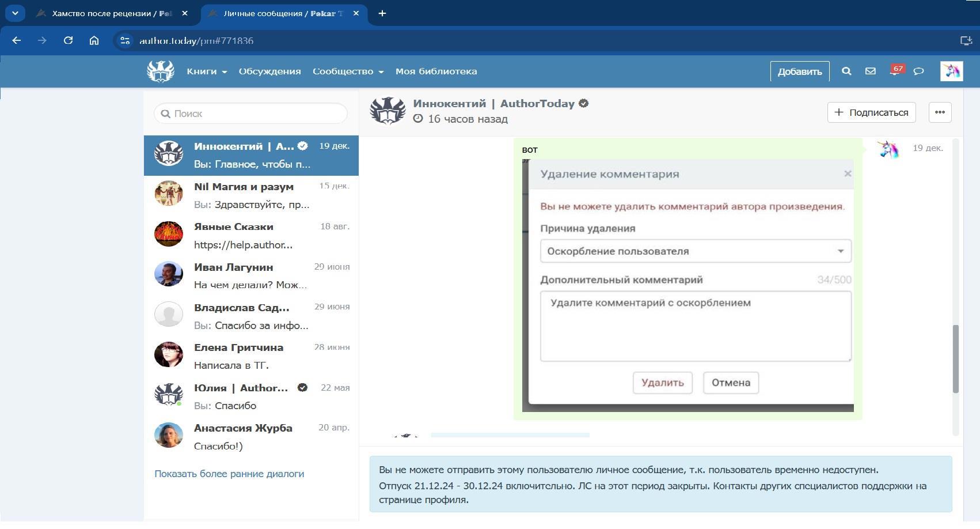The width and height of the screenshot is (980, 529).
Task: Click the Поиск dialog search field
Action: (251, 114)
